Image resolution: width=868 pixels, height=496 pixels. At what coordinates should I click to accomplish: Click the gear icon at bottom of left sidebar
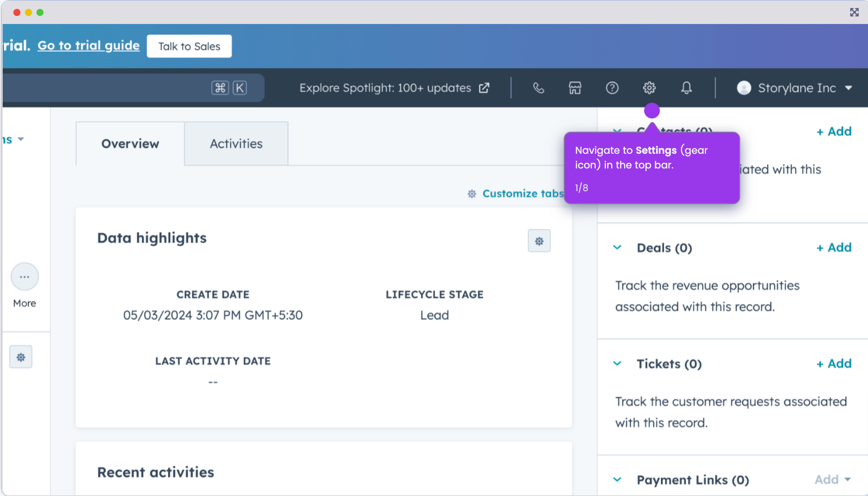coord(20,356)
